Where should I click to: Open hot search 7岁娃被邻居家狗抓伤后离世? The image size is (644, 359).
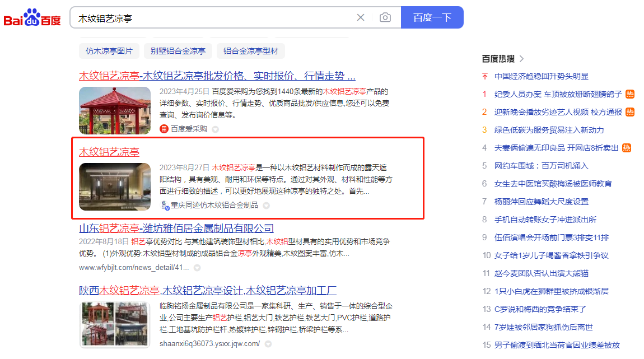tap(543, 327)
